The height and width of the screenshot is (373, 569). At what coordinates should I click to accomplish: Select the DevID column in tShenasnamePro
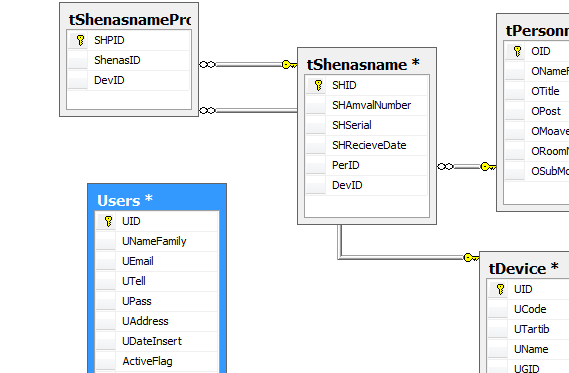tap(128, 80)
